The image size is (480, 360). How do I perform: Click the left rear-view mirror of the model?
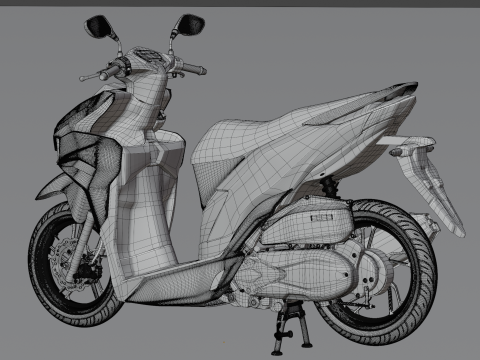(98, 26)
